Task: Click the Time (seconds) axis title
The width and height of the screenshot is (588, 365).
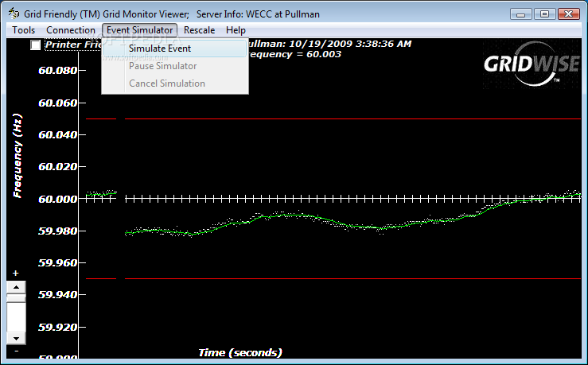Action: coord(240,352)
